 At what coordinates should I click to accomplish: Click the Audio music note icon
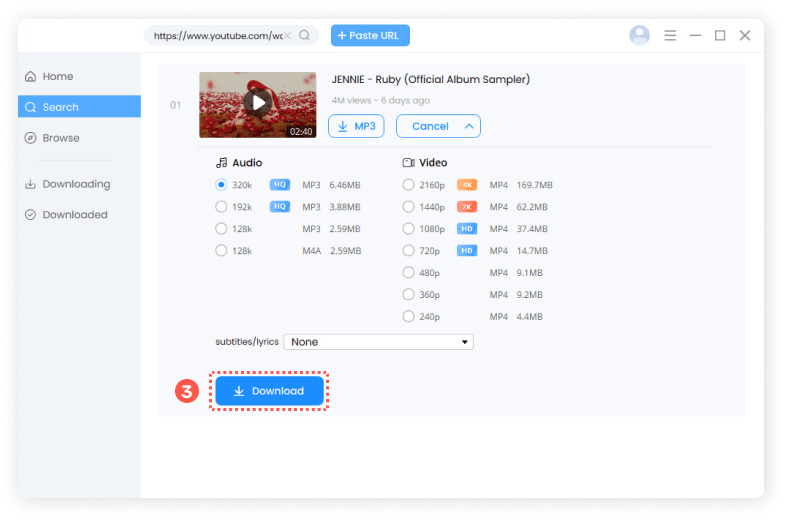click(222, 162)
